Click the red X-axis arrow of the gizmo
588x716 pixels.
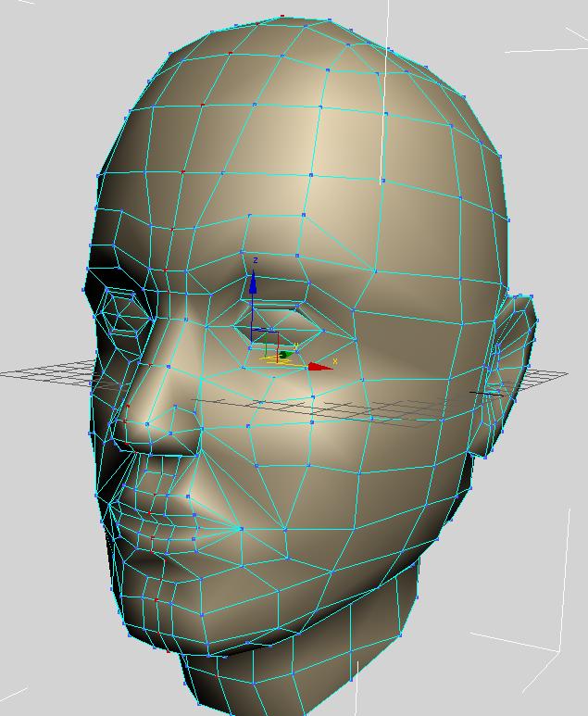(319, 367)
